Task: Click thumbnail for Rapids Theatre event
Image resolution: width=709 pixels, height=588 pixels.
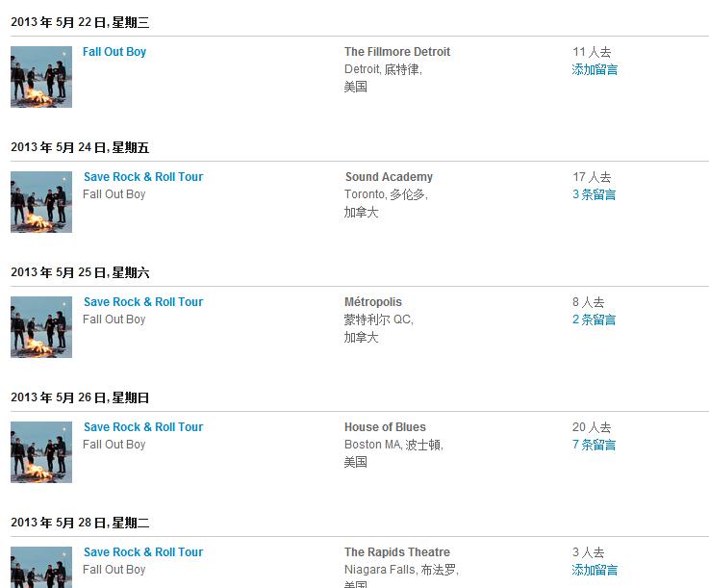Action: tap(41, 568)
